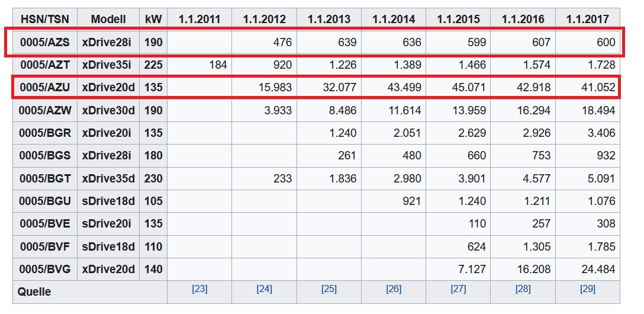Open source reference [25]
644x314 pixels.
pyautogui.click(x=329, y=289)
